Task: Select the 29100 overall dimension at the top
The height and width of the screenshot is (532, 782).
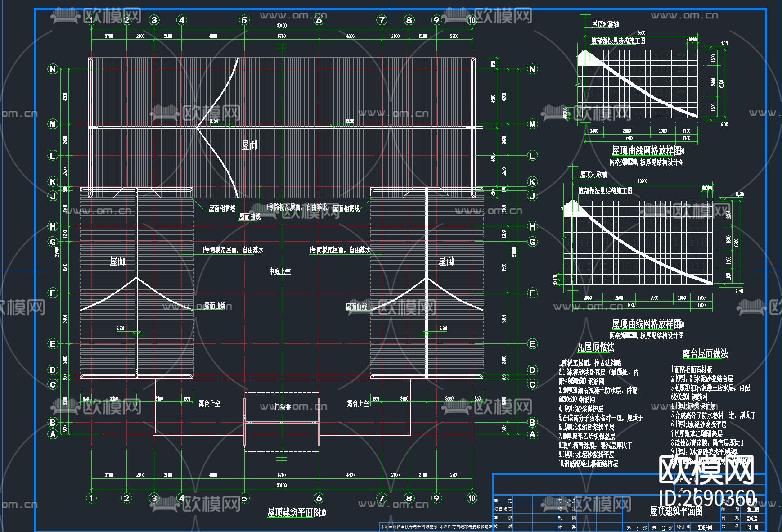Action: click(x=281, y=26)
